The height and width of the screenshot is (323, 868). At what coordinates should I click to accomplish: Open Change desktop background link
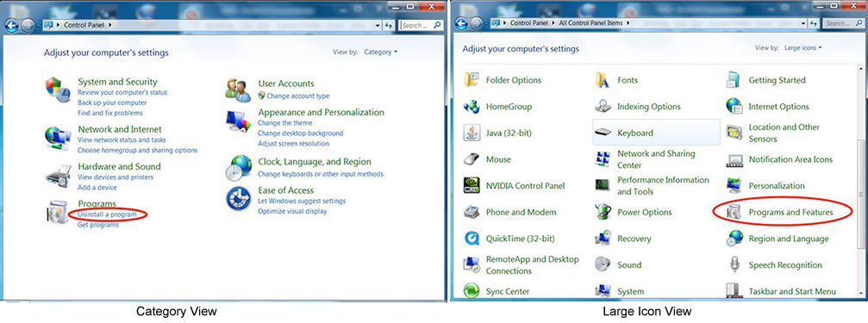point(301,134)
